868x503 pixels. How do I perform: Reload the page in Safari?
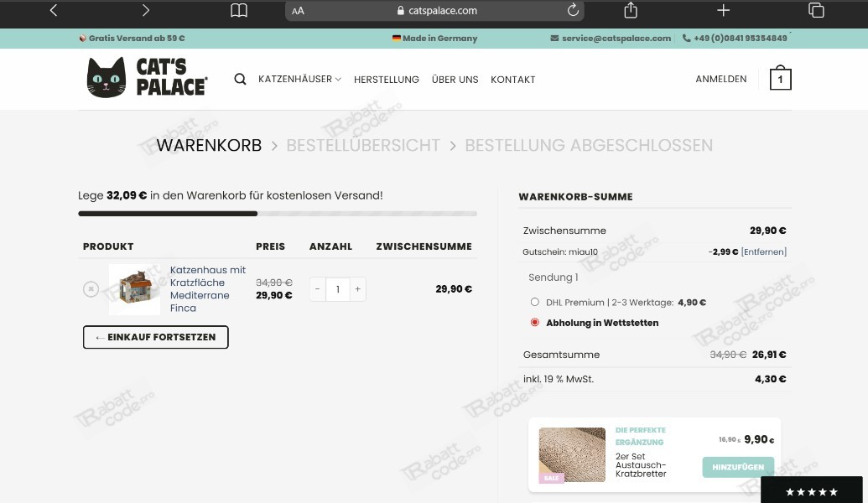573,10
